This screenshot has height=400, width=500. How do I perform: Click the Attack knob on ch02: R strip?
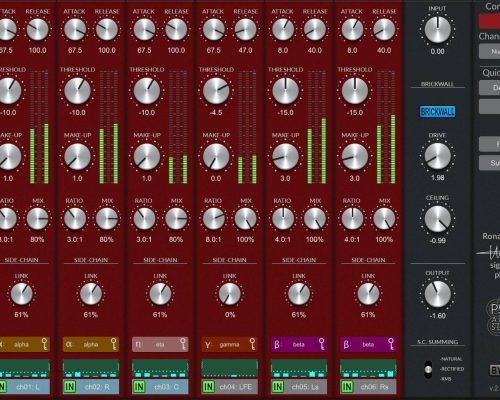75,29
